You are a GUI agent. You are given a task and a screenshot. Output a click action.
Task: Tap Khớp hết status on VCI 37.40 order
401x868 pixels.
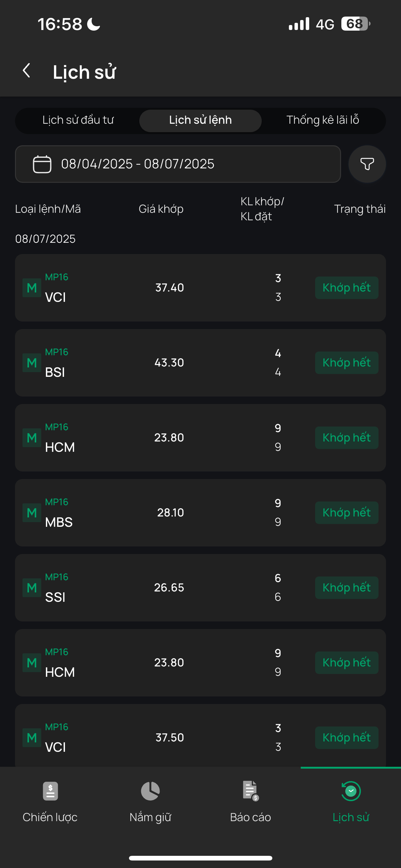point(346,288)
